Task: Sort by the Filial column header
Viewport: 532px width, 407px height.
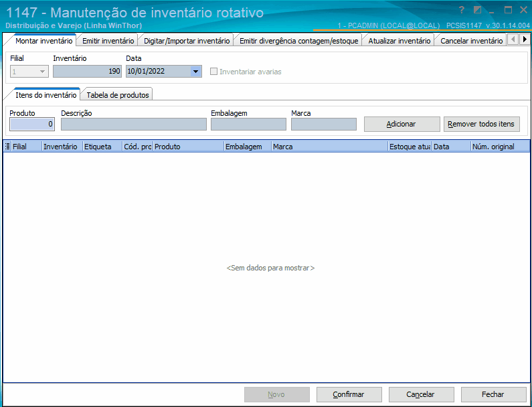Action: point(27,147)
